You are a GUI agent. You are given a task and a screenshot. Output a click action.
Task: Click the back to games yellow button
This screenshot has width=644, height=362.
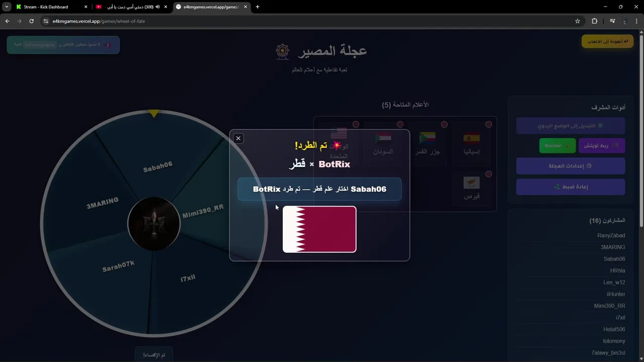[607, 41]
